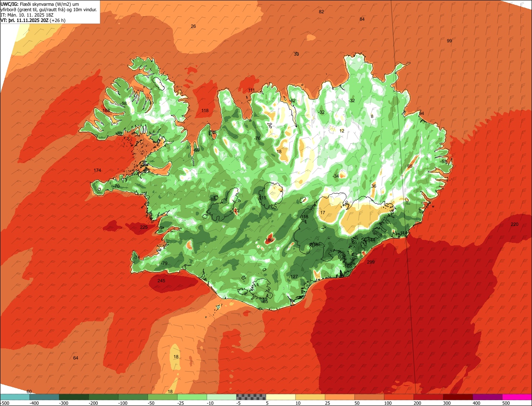Click the '99' value in the northeast ocean
The image size is (532, 406).
pos(449,41)
